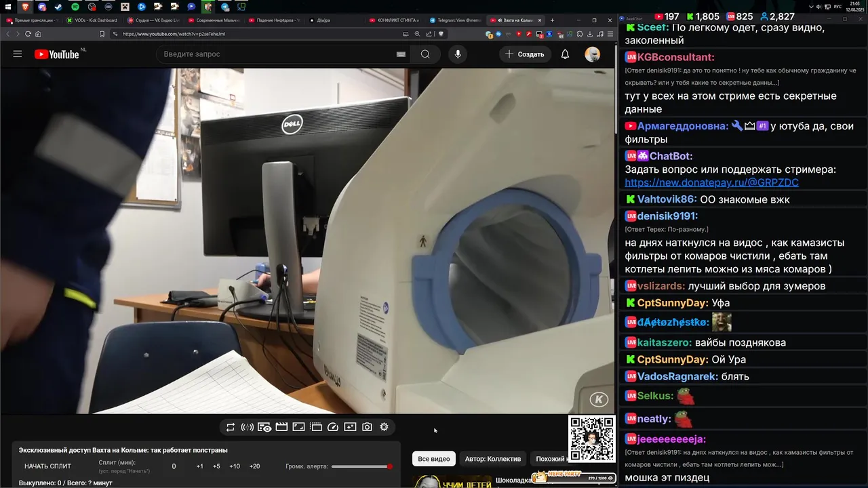This screenshot has width=868, height=488.
Task: Add +10 minutes to split
Action: coord(234,466)
